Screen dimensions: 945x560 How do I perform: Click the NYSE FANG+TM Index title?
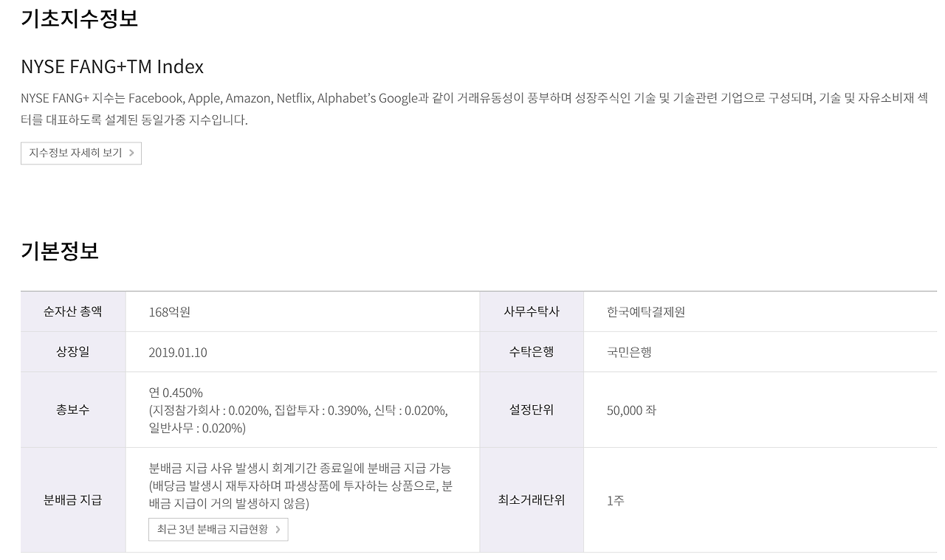(x=112, y=66)
